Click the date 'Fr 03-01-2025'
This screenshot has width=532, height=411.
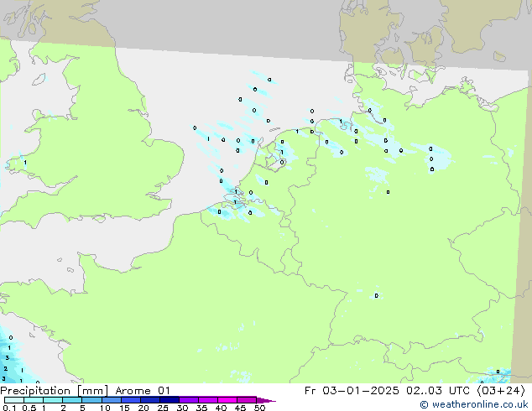tap(352, 391)
